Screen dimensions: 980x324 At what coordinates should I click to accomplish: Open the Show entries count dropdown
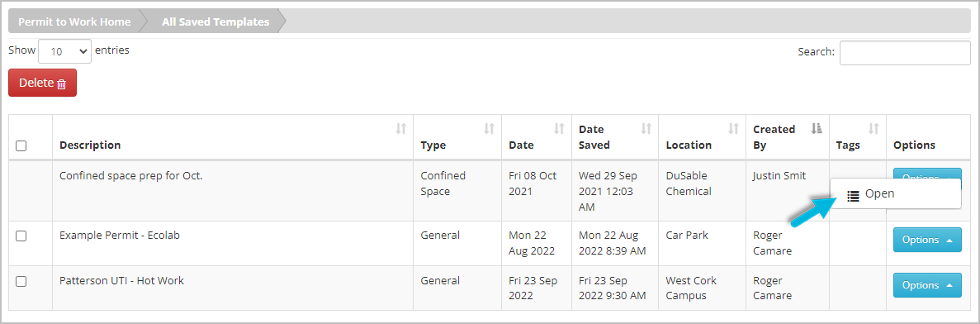point(65,51)
